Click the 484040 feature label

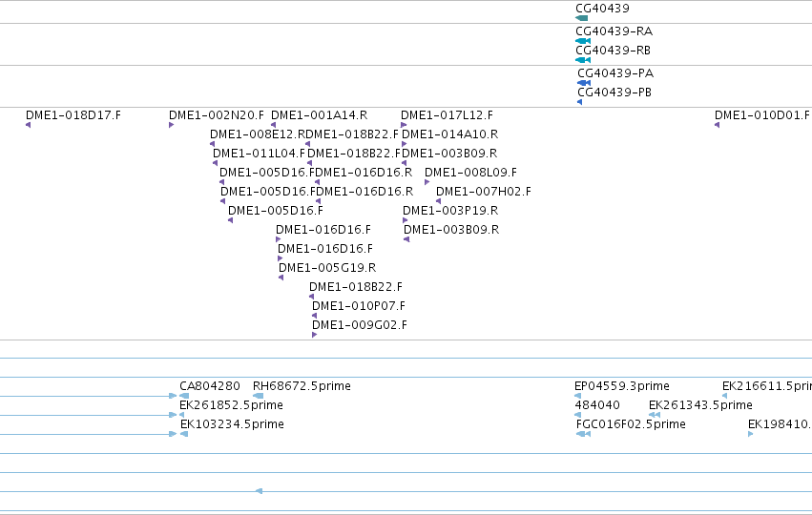[x=597, y=404]
